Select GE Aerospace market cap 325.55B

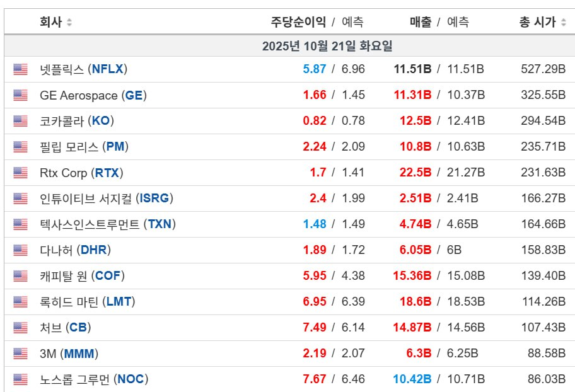543,95
